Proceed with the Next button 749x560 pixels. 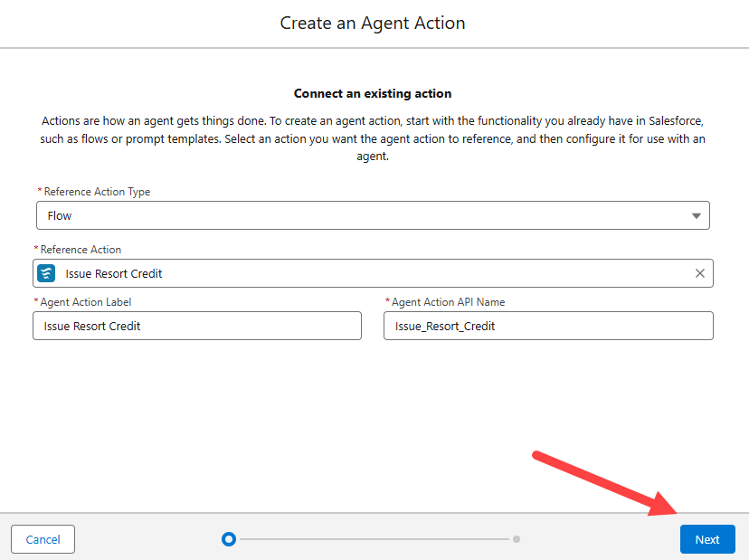706,539
